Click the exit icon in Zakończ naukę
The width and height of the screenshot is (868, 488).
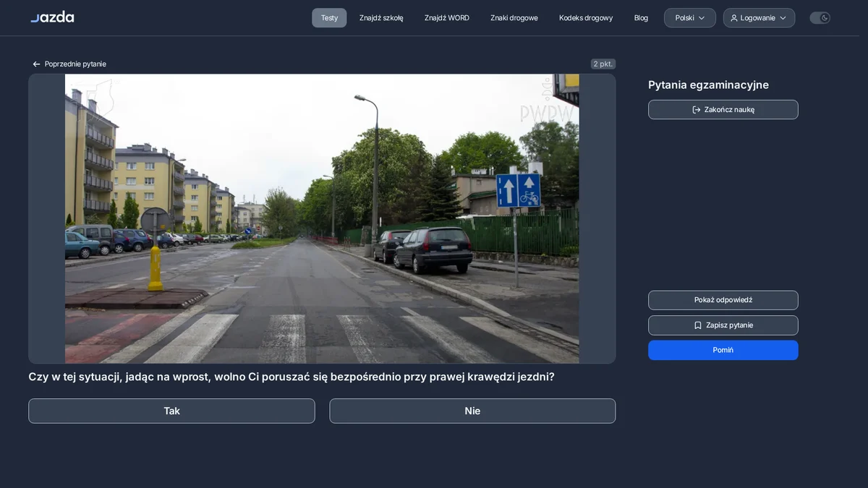point(697,110)
